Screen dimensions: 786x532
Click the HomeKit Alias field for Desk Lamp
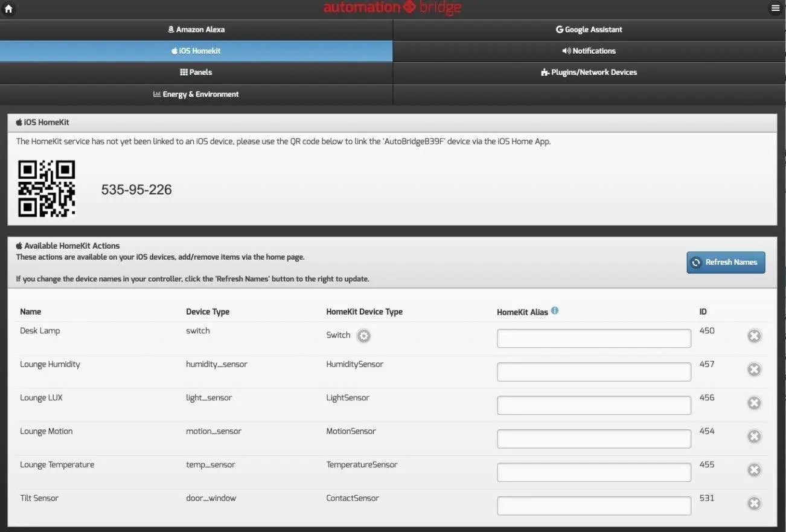coord(593,338)
